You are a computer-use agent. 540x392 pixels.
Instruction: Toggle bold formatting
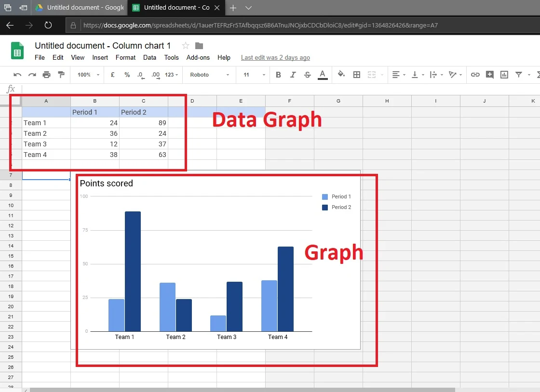point(277,75)
